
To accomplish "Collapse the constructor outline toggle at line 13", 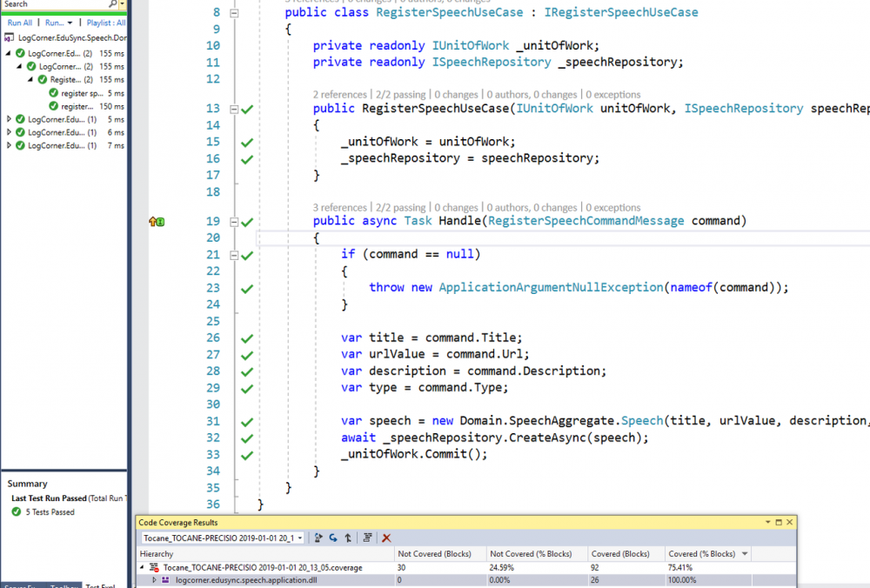I will (x=233, y=109).
